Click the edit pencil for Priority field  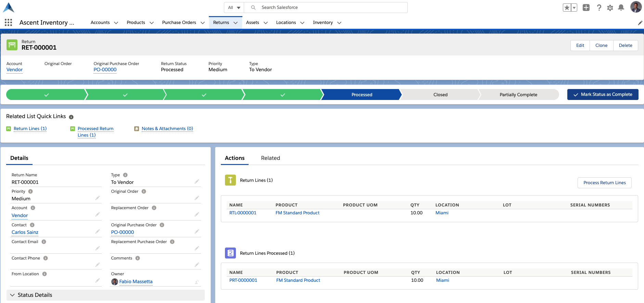point(98,198)
